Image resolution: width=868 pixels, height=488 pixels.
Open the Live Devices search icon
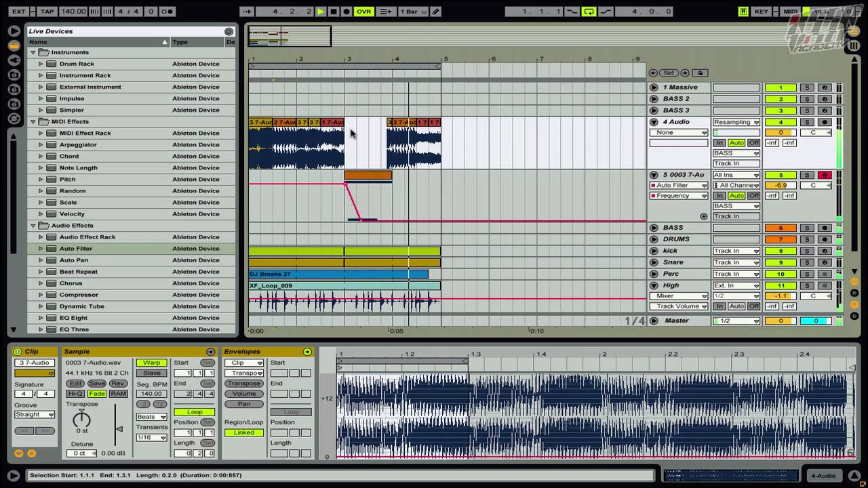(x=229, y=31)
